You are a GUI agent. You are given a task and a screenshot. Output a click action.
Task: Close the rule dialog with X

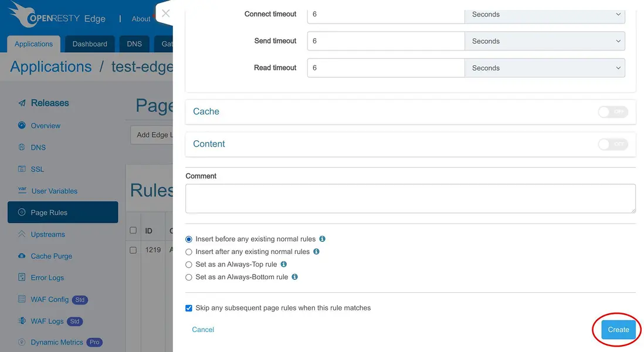pos(165,13)
